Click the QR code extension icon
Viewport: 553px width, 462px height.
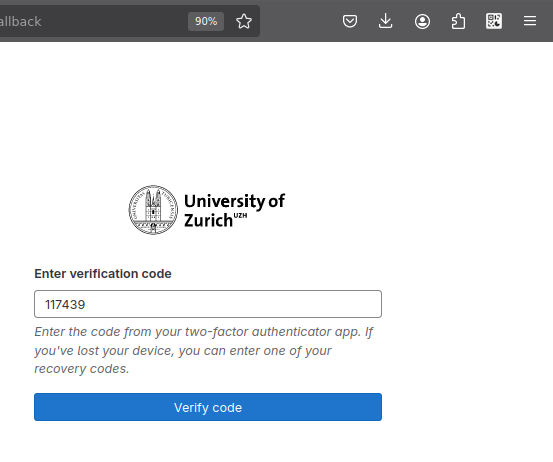[494, 21]
